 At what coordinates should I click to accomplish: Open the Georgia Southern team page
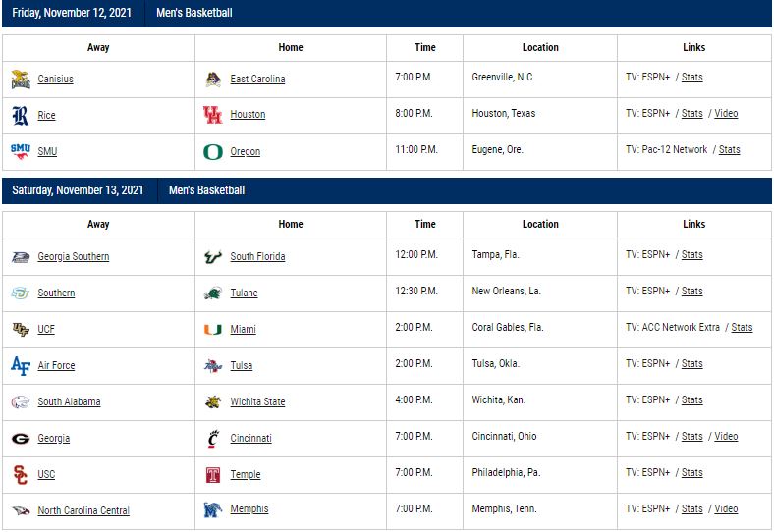(73, 256)
